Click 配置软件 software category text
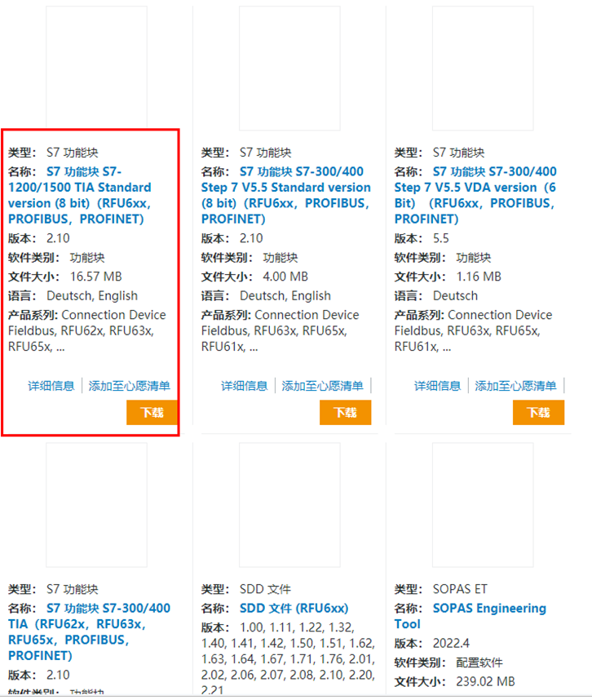592x700 pixels. 479,662
